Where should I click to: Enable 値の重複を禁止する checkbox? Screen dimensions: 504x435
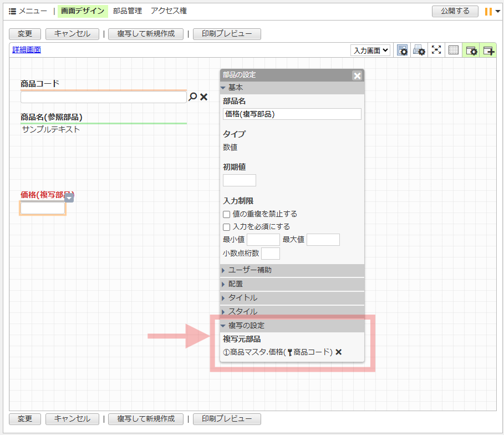click(226, 214)
